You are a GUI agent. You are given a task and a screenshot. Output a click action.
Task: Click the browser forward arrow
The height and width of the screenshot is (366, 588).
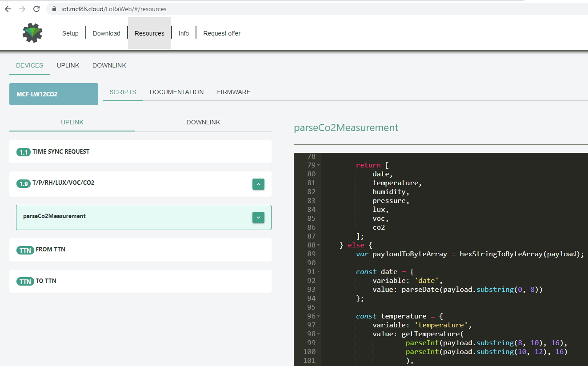point(22,9)
